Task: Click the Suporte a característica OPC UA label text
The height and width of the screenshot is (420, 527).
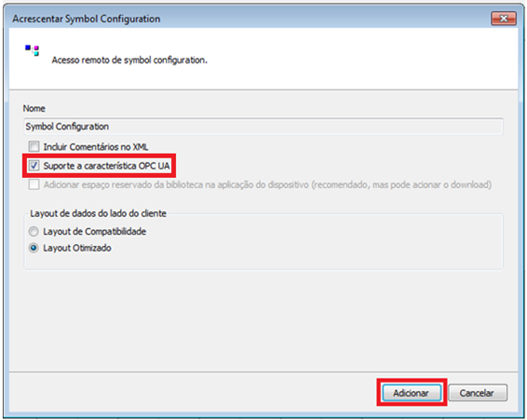Action: click(106, 166)
